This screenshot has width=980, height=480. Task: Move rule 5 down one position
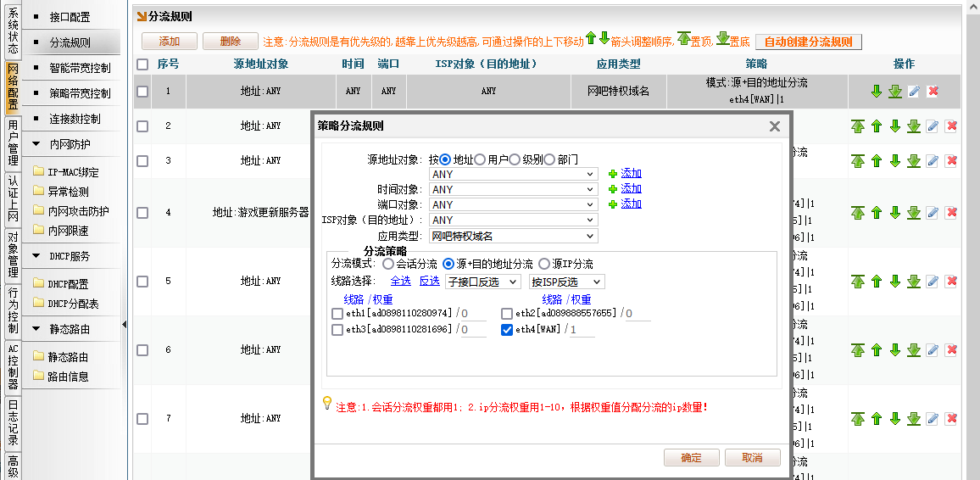pyautogui.click(x=895, y=281)
